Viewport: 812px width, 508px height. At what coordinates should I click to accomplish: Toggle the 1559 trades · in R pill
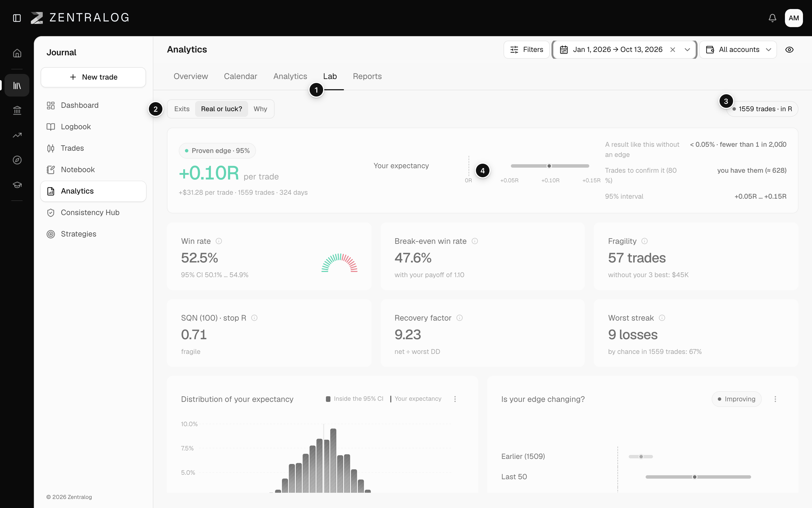click(x=762, y=109)
